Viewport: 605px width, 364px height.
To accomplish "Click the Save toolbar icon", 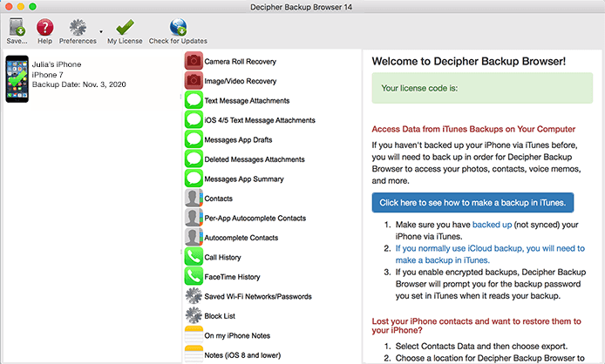I will (17, 27).
